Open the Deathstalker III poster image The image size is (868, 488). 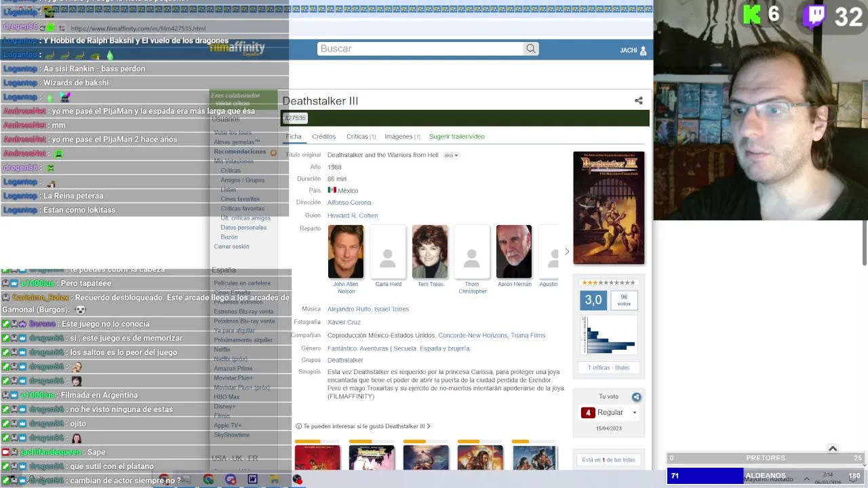click(x=608, y=207)
